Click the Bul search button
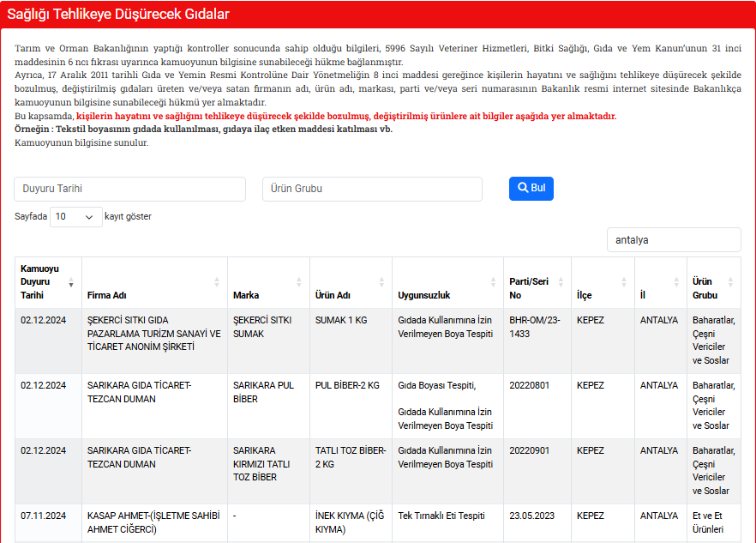The image size is (756, 543). (x=531, y=188)
